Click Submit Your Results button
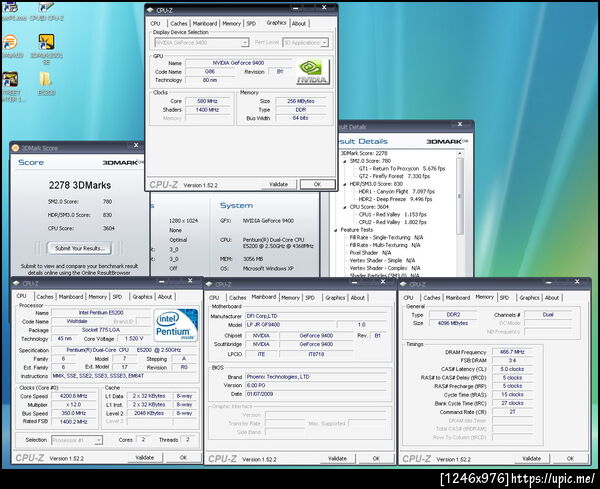 (x=80, y=248)
